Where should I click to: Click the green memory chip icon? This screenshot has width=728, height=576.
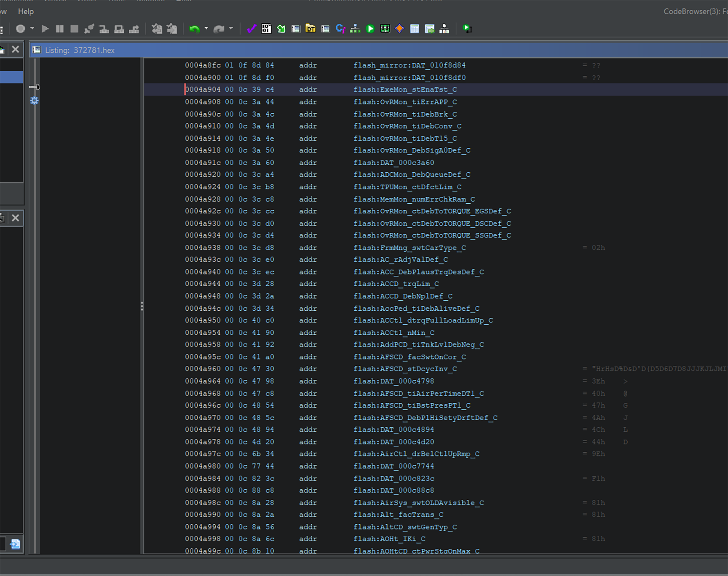coord(385,29)
